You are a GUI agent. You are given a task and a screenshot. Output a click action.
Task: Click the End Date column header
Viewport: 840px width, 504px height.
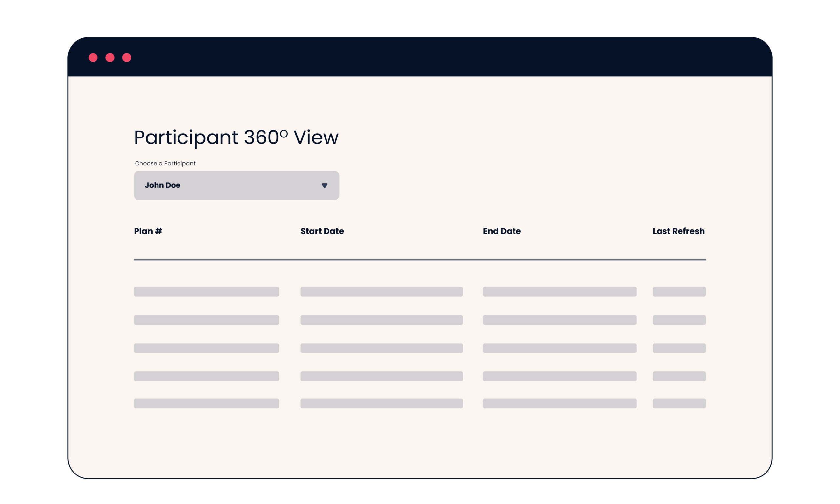click(x=501, y=231)
